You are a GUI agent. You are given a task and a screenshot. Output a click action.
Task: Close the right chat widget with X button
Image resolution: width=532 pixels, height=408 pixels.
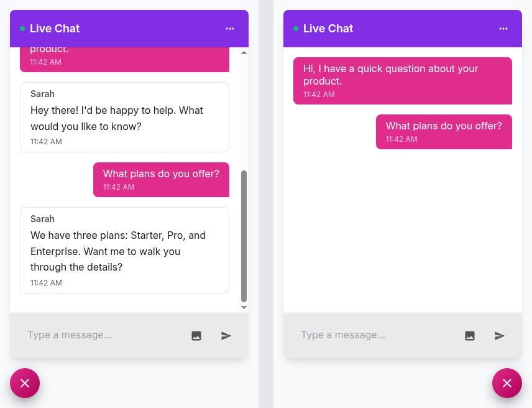(507, 383)
